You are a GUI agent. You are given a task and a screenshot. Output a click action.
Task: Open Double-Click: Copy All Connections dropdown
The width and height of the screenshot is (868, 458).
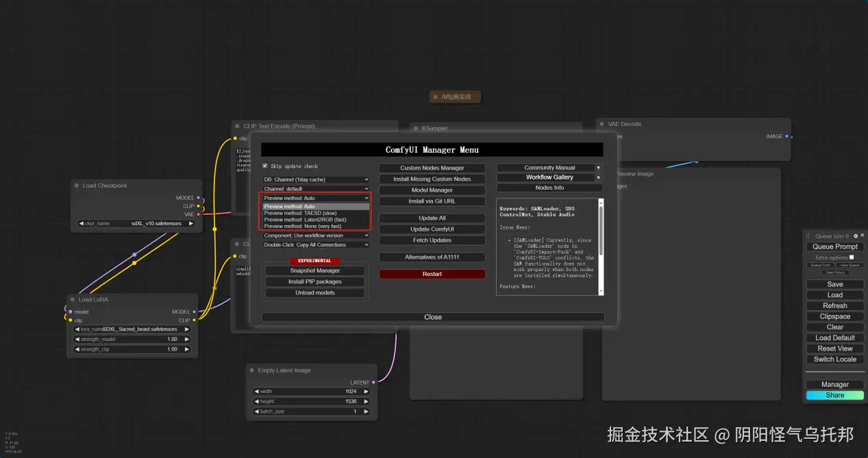pyautogui.click(x=316, y=244)
